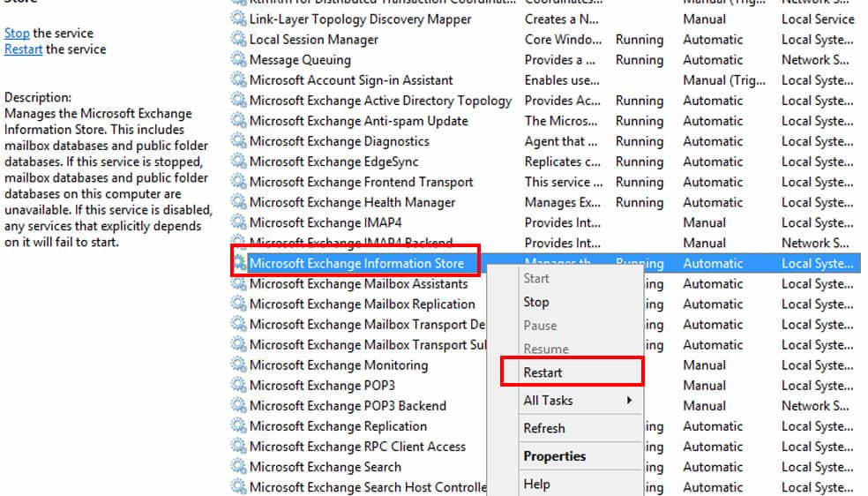868x496 pixels.
Task: Select Microsoft Exchange Replication service
Action: tap(338, 426)
